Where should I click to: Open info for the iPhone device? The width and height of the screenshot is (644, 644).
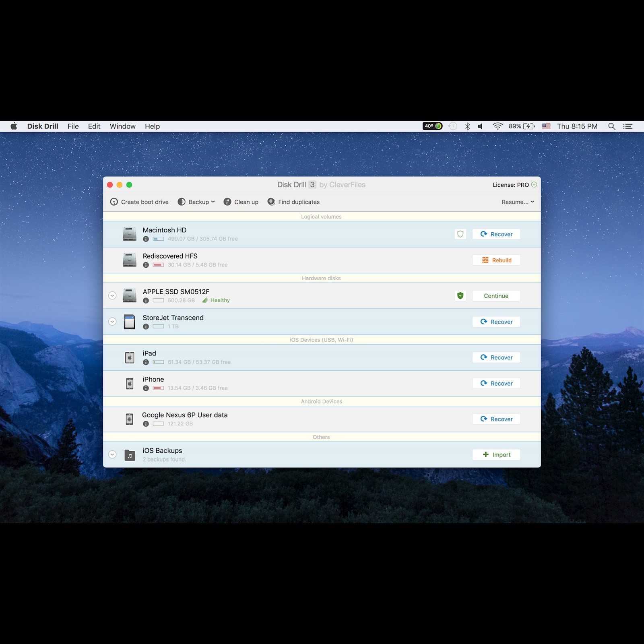pyautogui.click(x=146, y=388)
